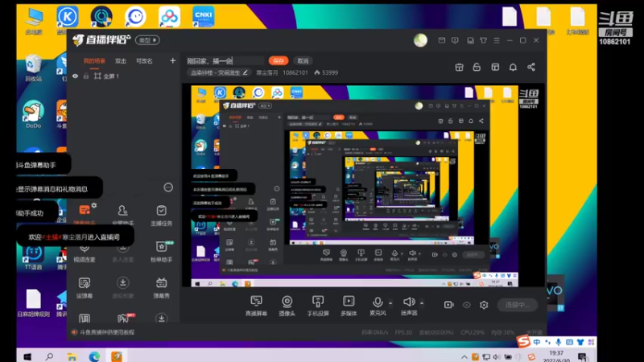Open the 类型 mode dropdown near the logo
Image resolution: width=644 pixels, height=362 pixels.
coord(147,40)
